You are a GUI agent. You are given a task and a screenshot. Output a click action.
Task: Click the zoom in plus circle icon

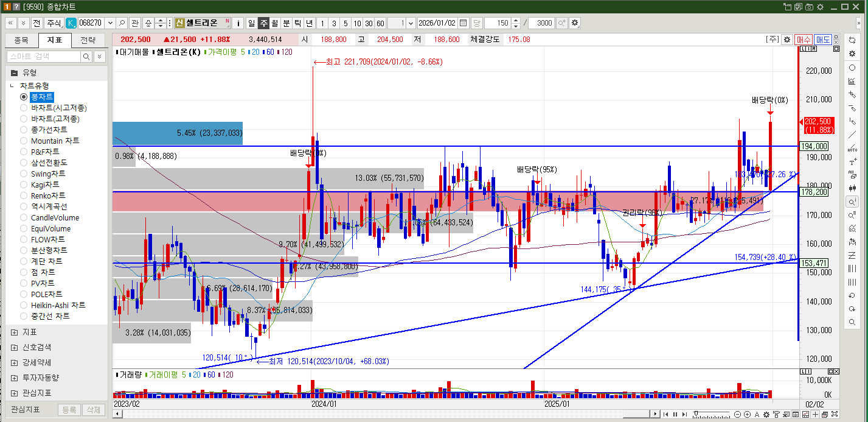pyautogui.click(x=747, y=415)
